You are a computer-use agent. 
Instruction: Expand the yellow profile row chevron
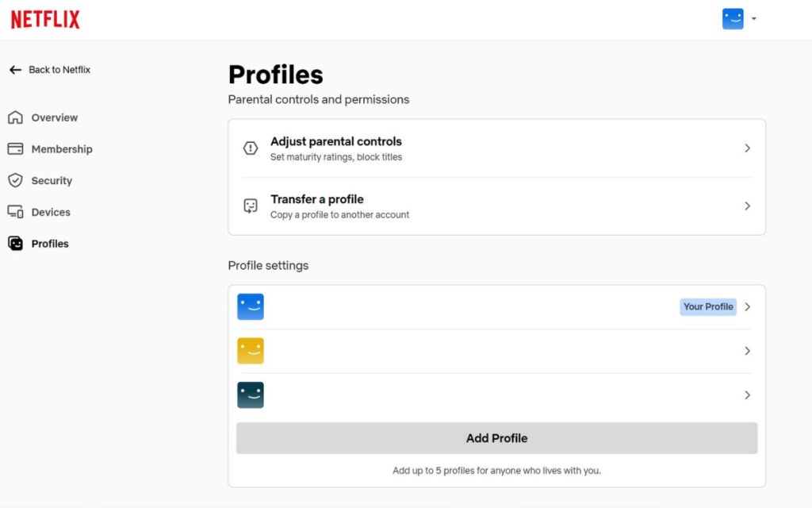coord(747,351)
